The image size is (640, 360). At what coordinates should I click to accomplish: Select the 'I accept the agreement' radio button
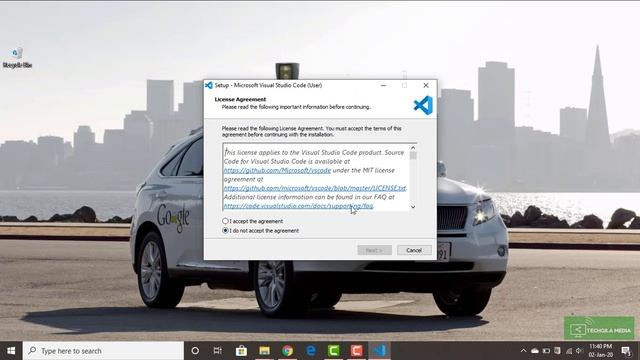click(225, 221)
